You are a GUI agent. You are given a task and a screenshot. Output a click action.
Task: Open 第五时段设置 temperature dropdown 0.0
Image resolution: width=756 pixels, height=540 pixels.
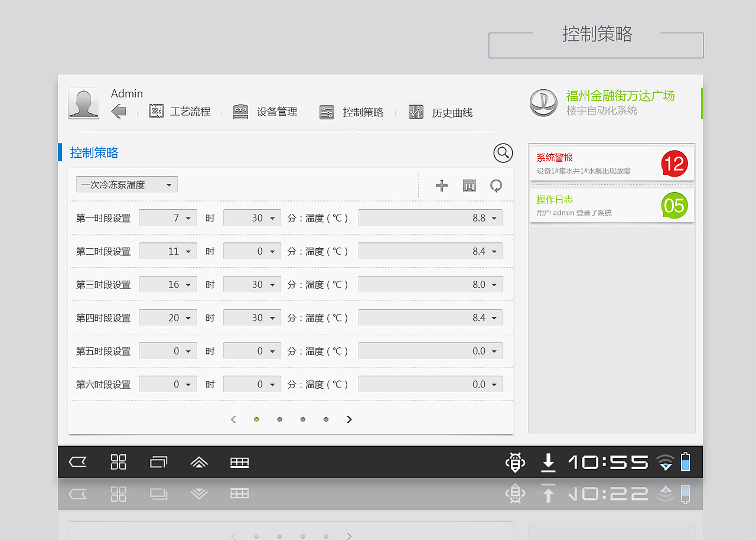point(431,350)
